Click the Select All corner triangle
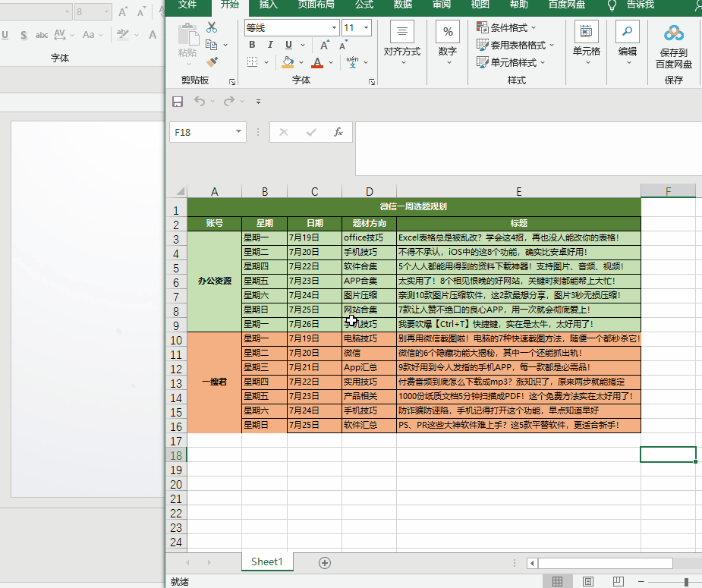The width and height of the screenshot is (702, 588). tap(180, 191)
